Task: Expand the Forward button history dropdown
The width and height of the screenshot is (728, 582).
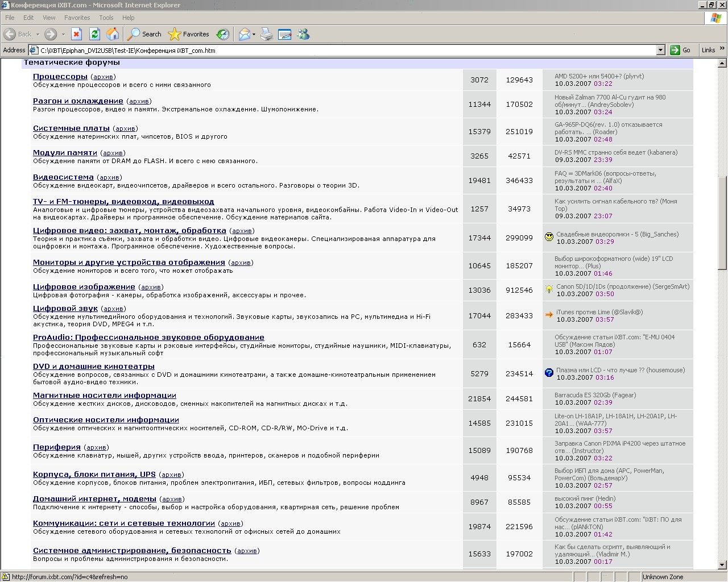Action: 63,34
